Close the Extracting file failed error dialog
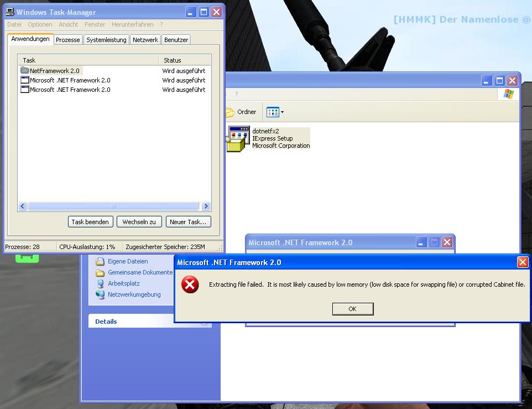The image size is (532, 409). (x=523, y=262)
